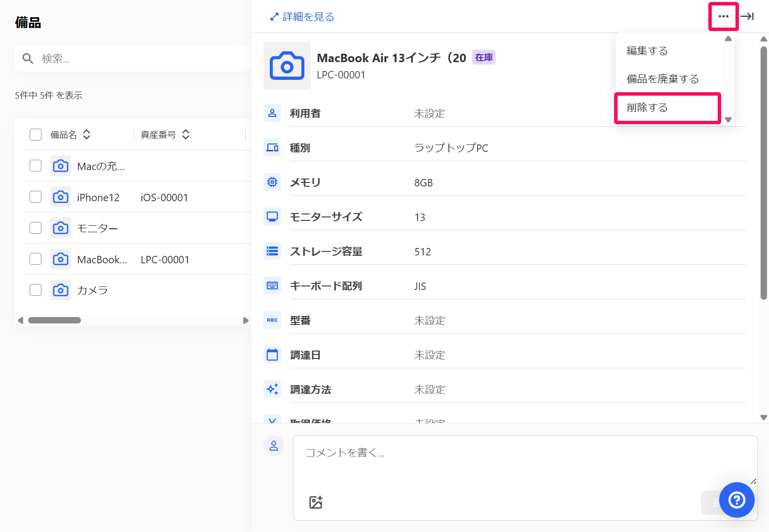
Task: Focus the 検索... search field
Action: click(x=133, y=59)
